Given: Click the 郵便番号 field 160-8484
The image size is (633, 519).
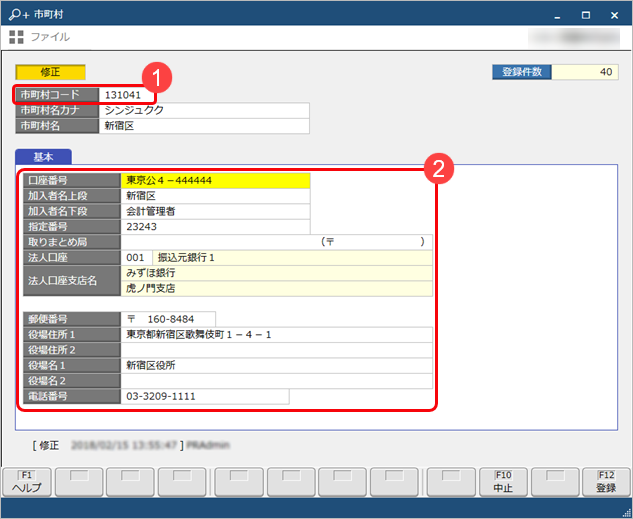Looking at the screenshot, I should 168,319.
